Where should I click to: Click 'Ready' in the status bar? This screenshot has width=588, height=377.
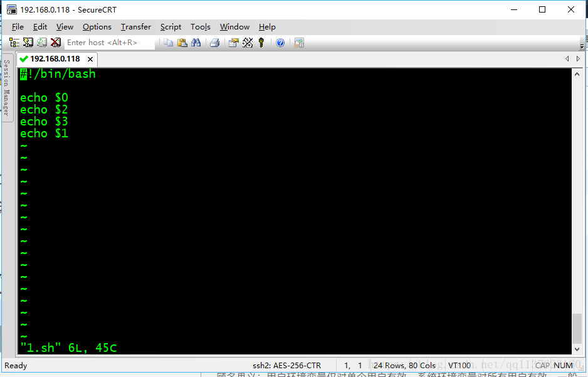tap(16, 366)
